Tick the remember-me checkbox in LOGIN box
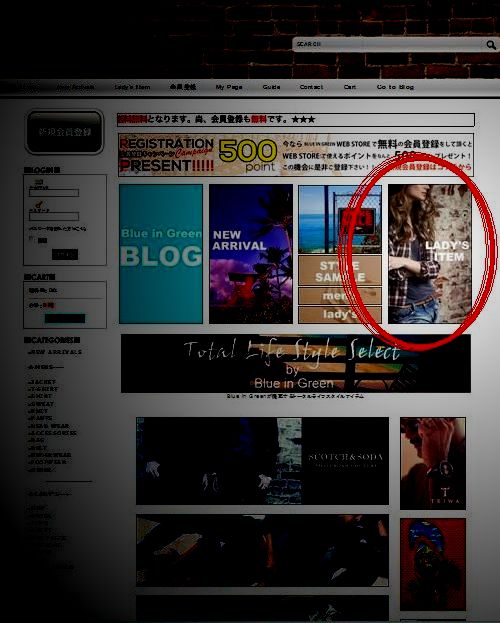Image resolution: width=500 pixels, height=623 pixels. click(32, 239)
